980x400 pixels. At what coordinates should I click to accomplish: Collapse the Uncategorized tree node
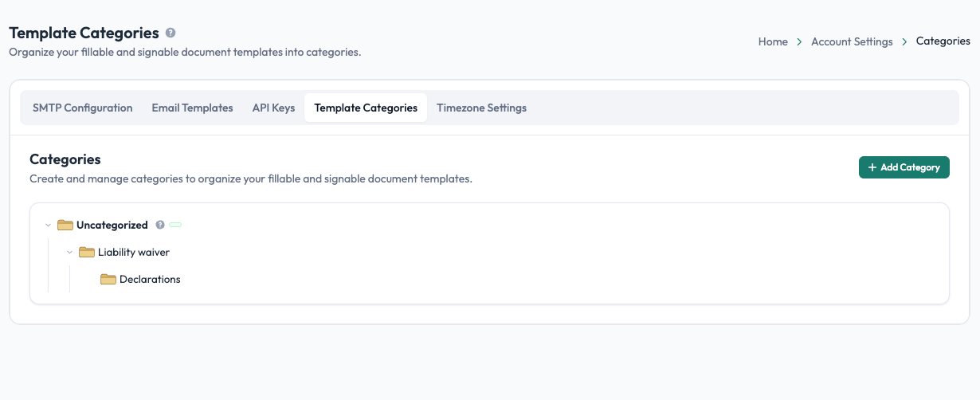pyautogui.click(x=48, y=225)
